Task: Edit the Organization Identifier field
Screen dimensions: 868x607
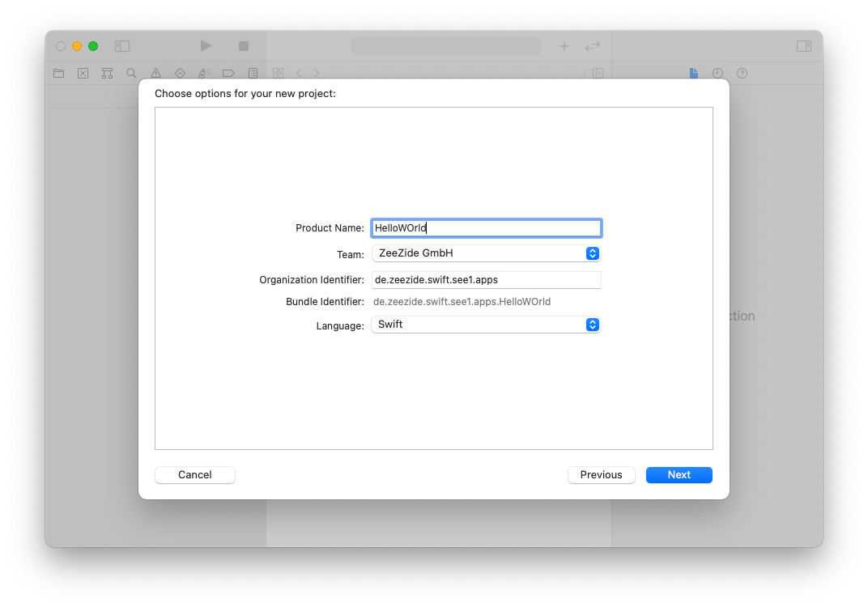Action: click(x=486, y=280)
